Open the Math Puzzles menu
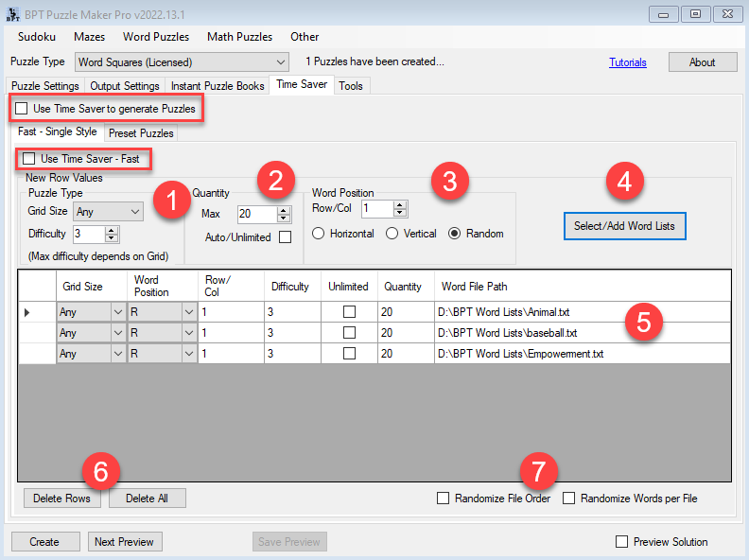 click(239, 37)
